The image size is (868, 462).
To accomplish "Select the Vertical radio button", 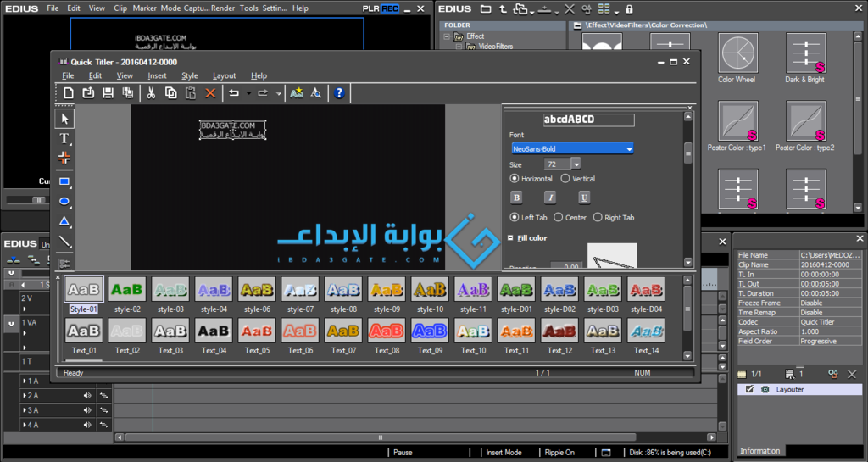I will click(x=565, y=179).
